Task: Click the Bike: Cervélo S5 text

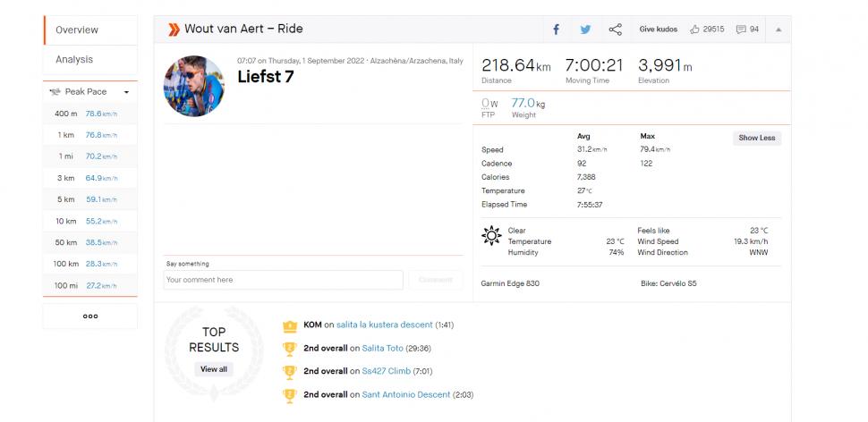Action: point(668,283)
